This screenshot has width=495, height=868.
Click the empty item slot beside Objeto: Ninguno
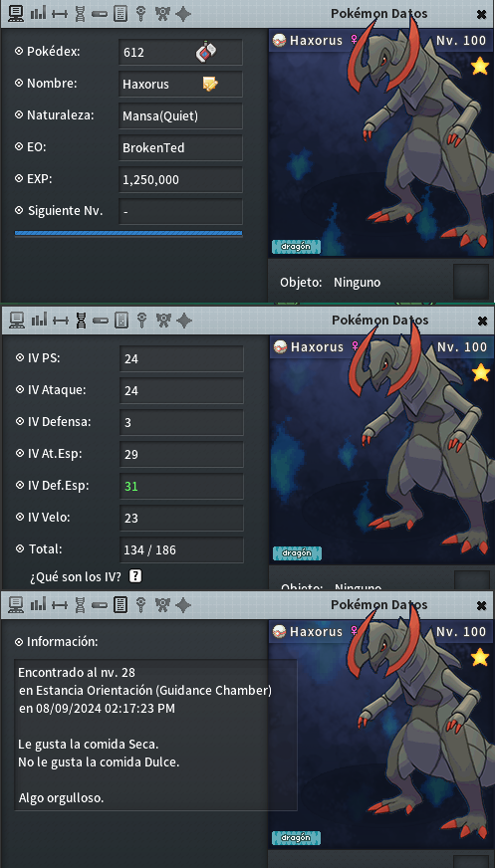click(471, 282)
